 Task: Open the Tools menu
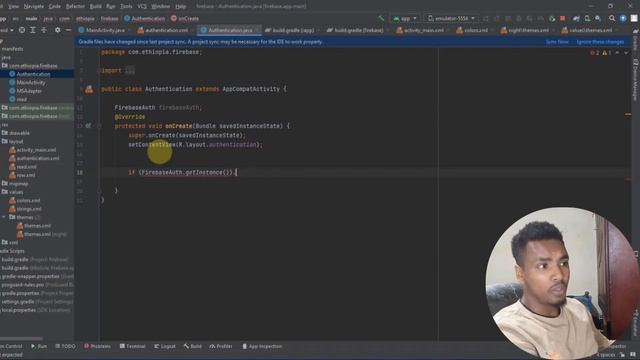pyautogui.click(x=126, y=7)
